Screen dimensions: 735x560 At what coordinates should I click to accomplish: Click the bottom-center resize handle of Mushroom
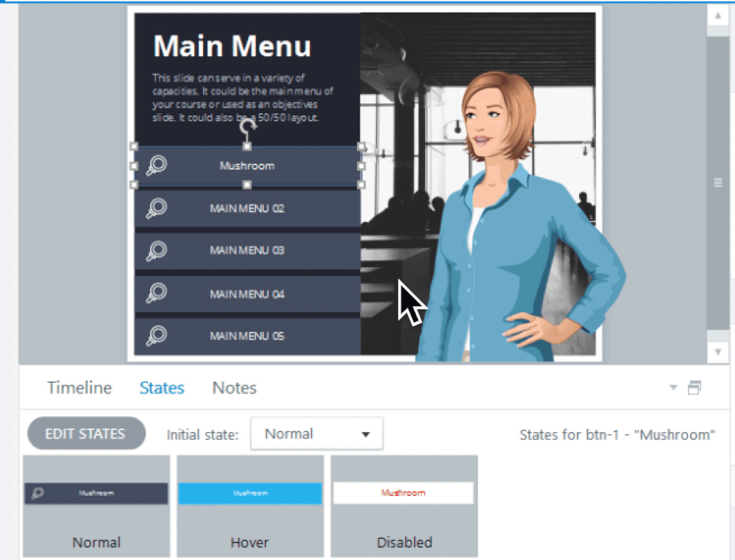[x=247, y=185]
